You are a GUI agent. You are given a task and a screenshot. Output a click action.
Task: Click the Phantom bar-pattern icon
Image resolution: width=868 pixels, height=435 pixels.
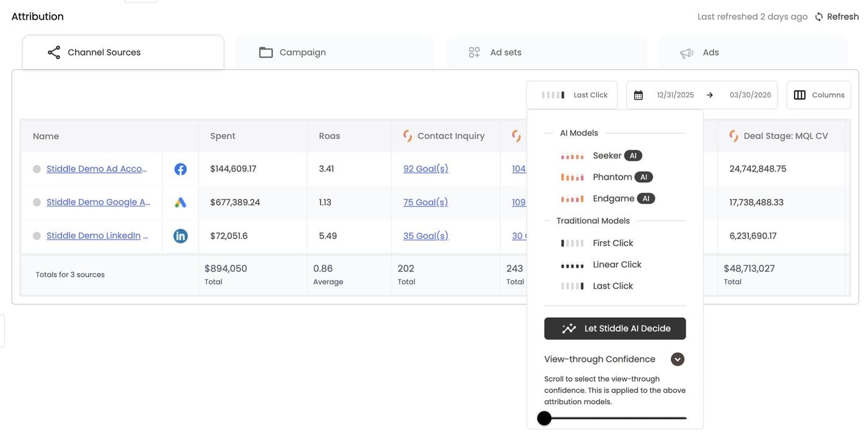pos(572,178)
